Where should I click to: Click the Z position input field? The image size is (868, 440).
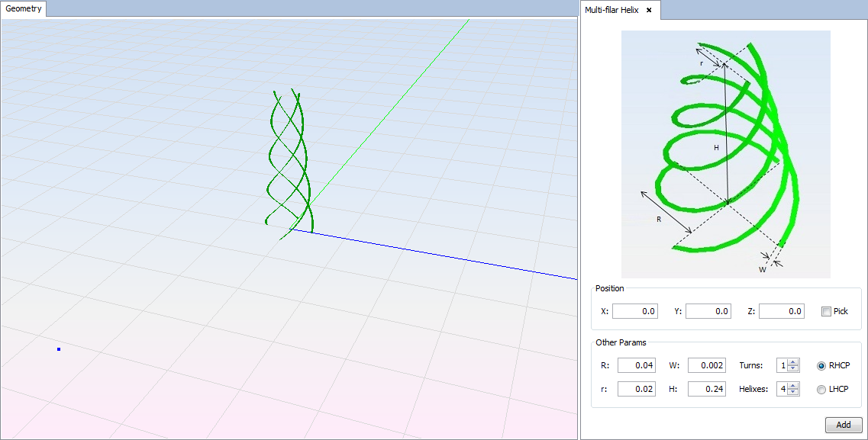coord(781,311)
